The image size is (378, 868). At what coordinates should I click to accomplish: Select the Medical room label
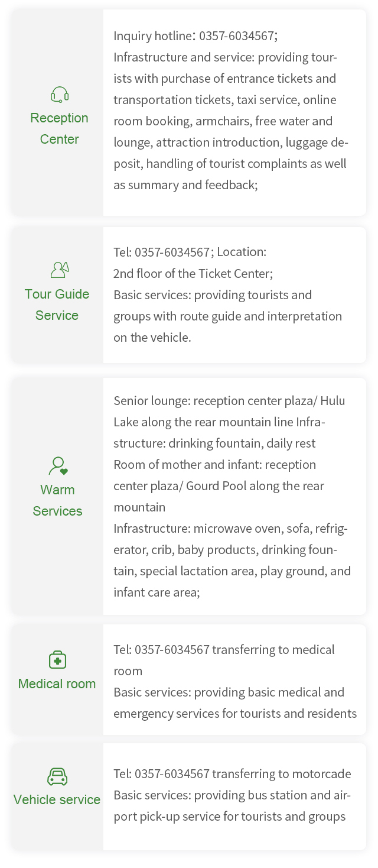click(57, 684)
